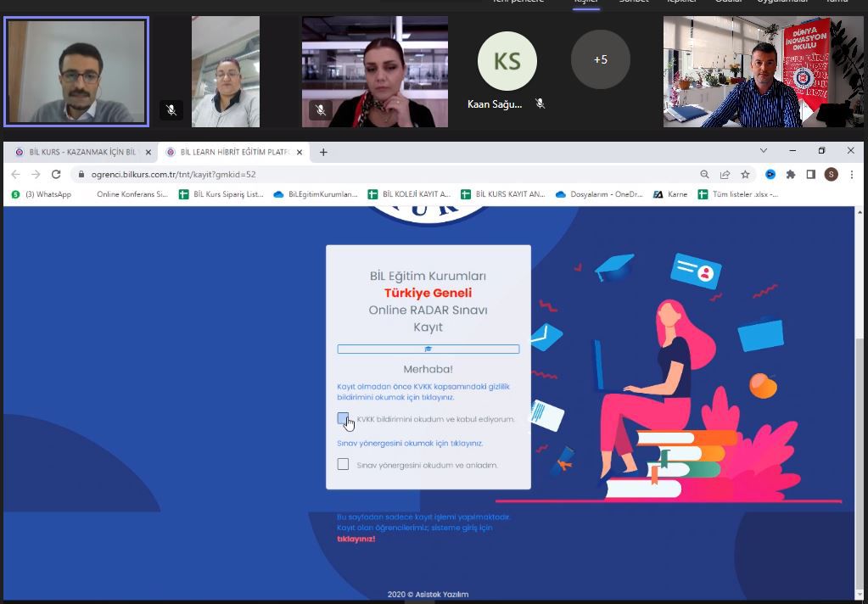Click the red tıklayınız! login link

point(356,539)
